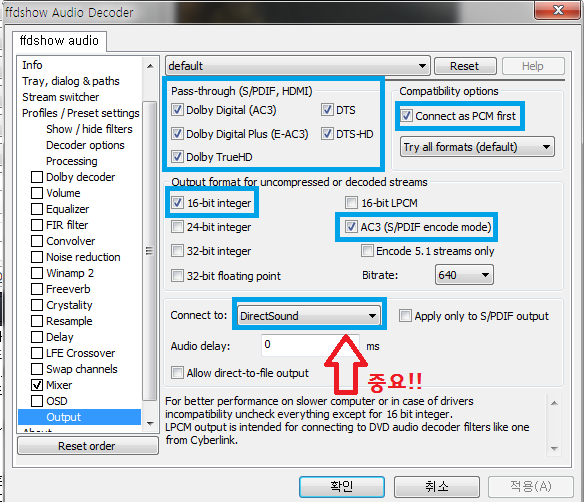Toggle Dolby Digital (AC3) pass-through checkbox

tap(177, 110)
